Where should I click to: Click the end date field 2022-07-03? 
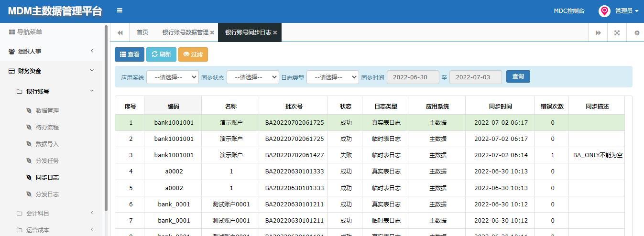pos(476,77)
